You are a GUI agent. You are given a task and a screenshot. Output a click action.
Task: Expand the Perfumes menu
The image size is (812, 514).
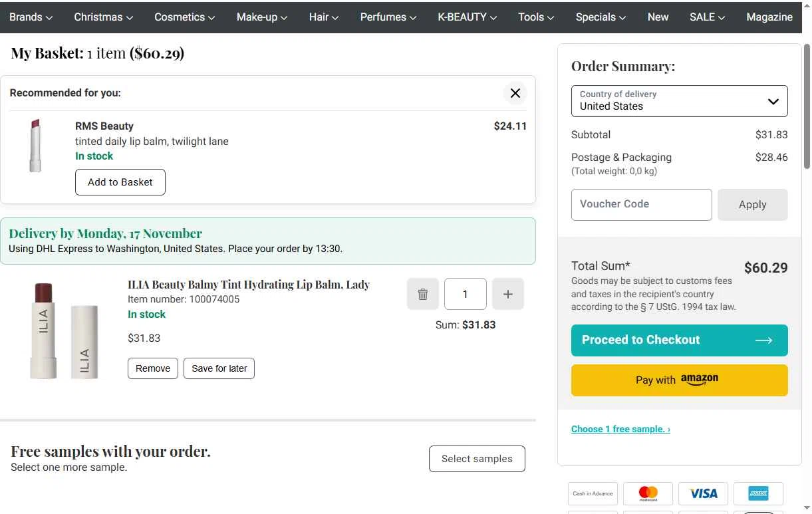coord(388,17)
